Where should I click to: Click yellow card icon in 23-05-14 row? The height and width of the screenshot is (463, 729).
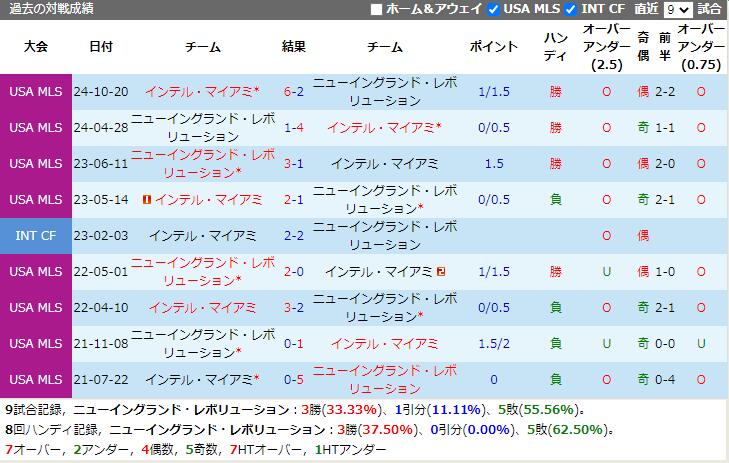point(147,200)
